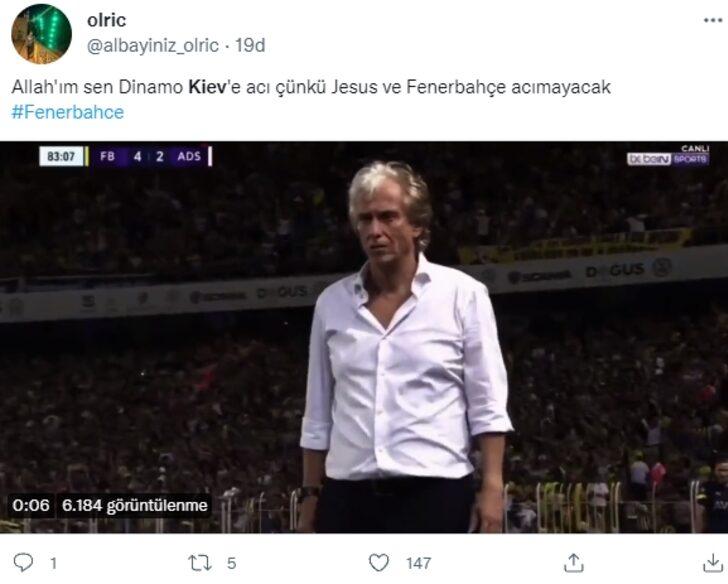
Task: Open the #Fenerbahce hashtag
Action: point(67,112)
